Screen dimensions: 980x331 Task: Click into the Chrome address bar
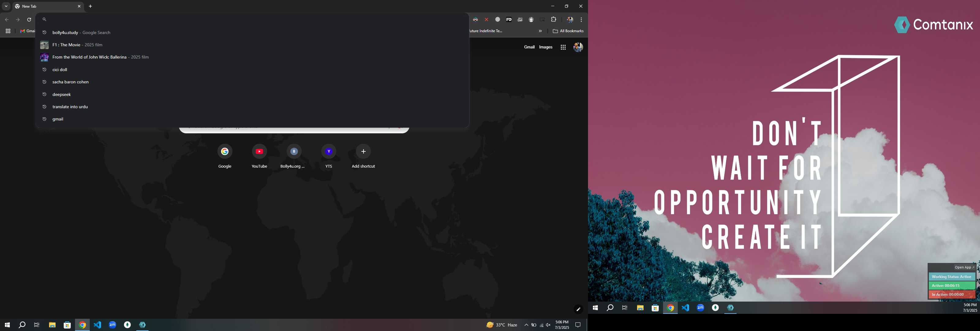click(252, 19)
